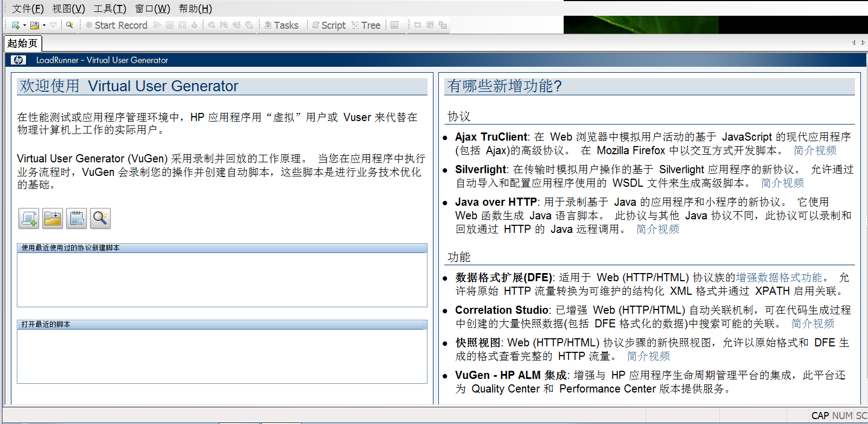This screenshot has width=868, height=424.
Task: Expand the Open Script dropdown arrow
Action: 44,25
